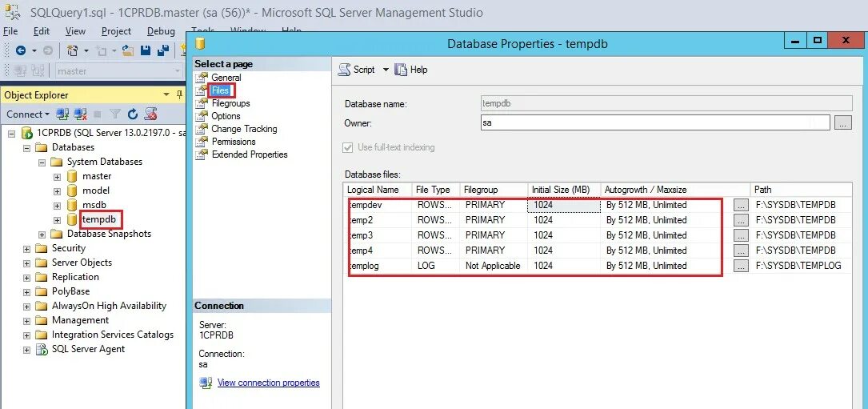This screenshot has height=409, width=868.
Task: Toggle Use full-text indexing checkbox
Action: 348,147
